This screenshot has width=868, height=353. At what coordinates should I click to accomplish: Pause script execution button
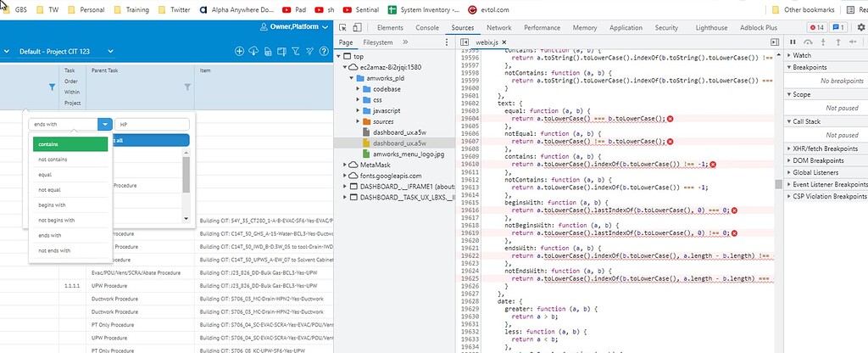click(x=793, y=42)
